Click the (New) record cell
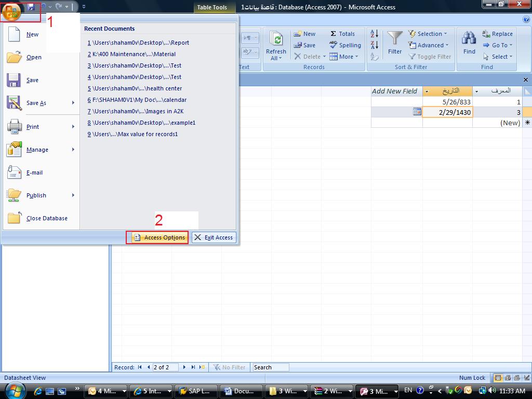 coord(497,123)
